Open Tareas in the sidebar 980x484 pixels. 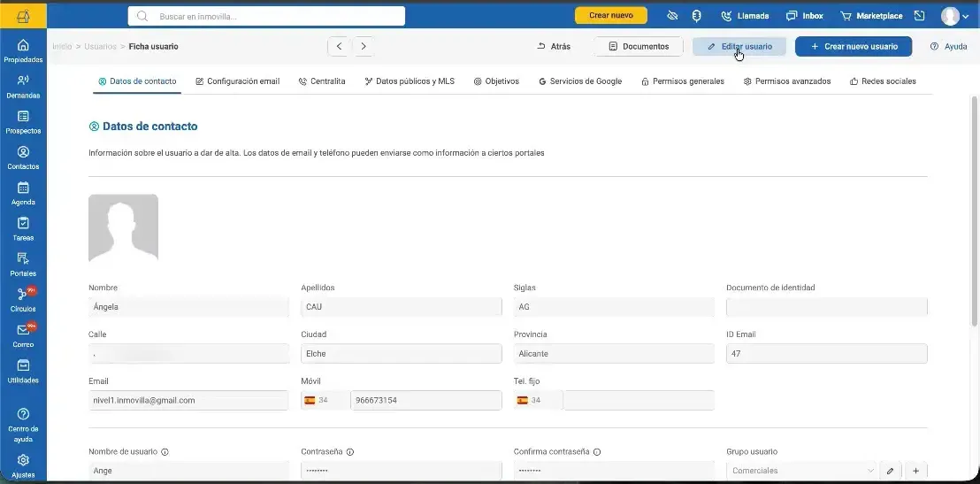(23, 229)
